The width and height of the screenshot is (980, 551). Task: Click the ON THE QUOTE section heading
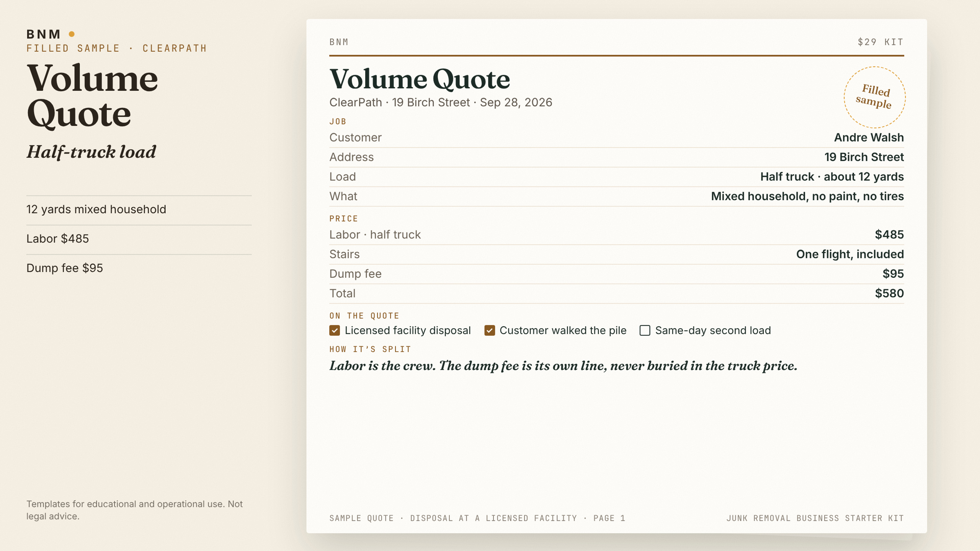pyautogui.click(x=364, y=316)
